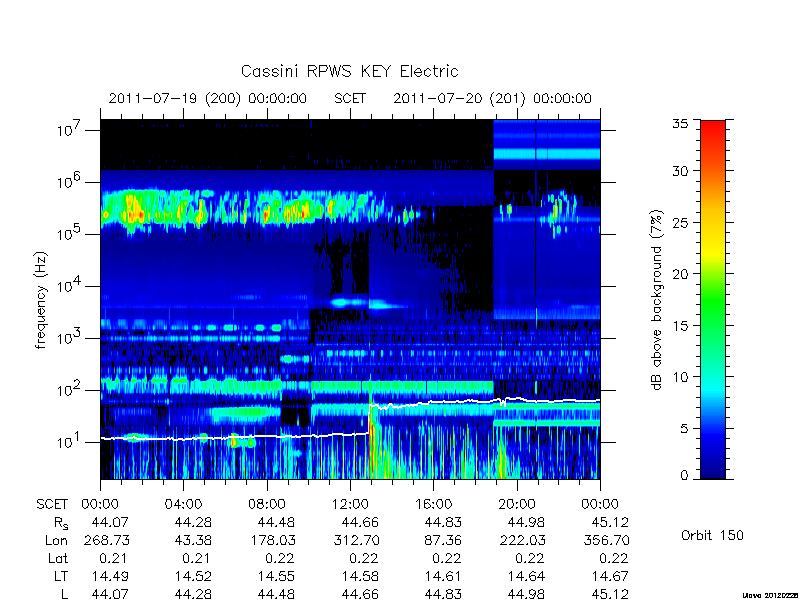Click the 'SCET' row label below the plot
This screenshot has height=600, width=800.
pos(52,504)
